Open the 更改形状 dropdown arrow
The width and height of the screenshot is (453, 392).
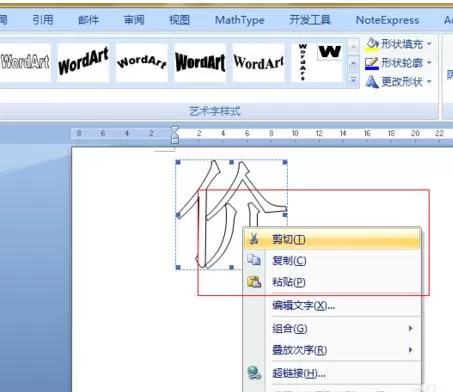pos(429,81)
